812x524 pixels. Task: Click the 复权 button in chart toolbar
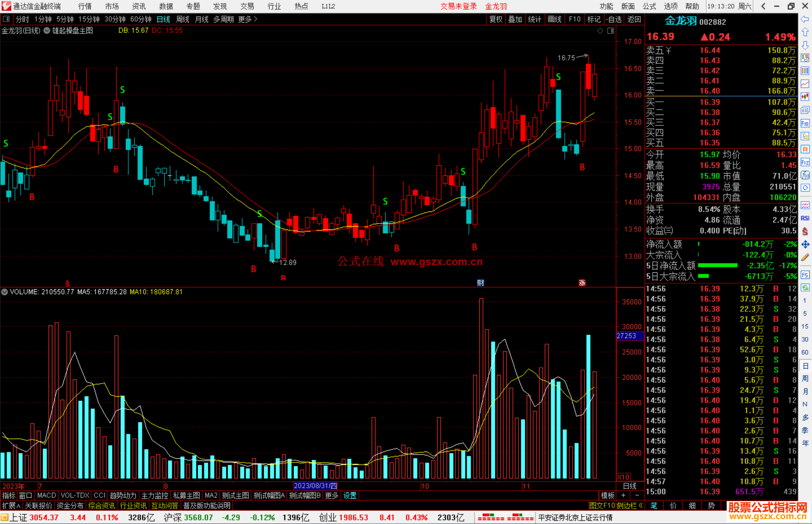click(496, 19)
